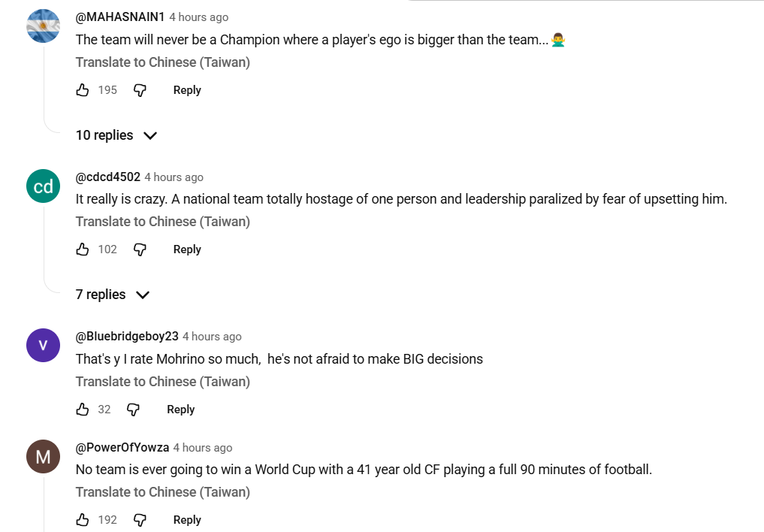Reply to @Bluebridgeboy23's comment
Image resolution: width=764 pixels, height=532 pixels.
[x=181, y=410]
